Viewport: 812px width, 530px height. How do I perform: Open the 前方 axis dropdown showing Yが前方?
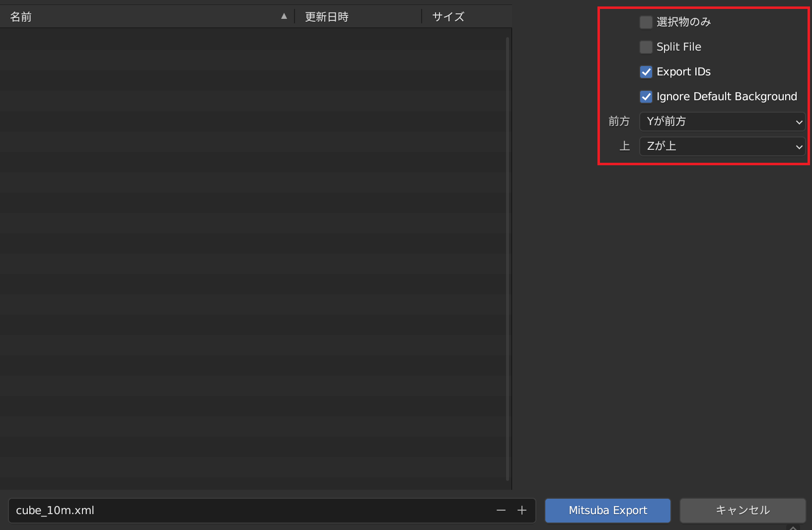click(x=720, y=122)
